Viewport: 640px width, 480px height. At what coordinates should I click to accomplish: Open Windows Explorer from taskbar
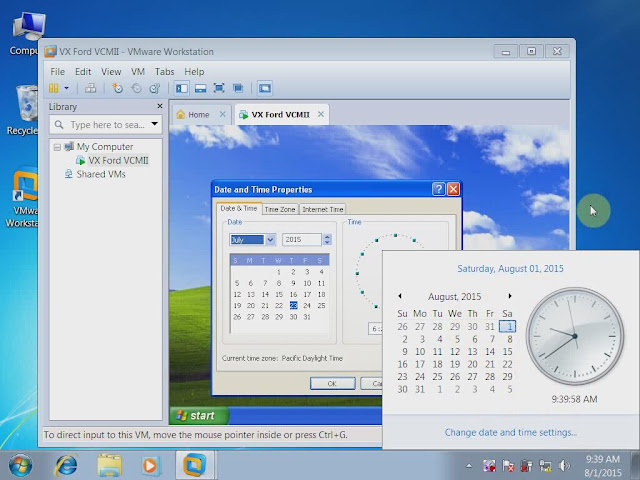(109, 465)
